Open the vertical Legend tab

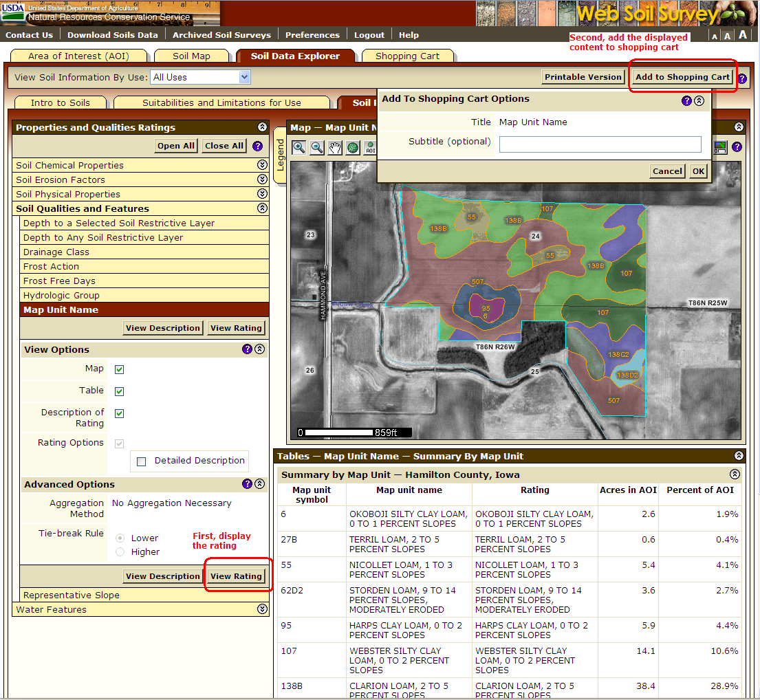[x=280, y=155]
